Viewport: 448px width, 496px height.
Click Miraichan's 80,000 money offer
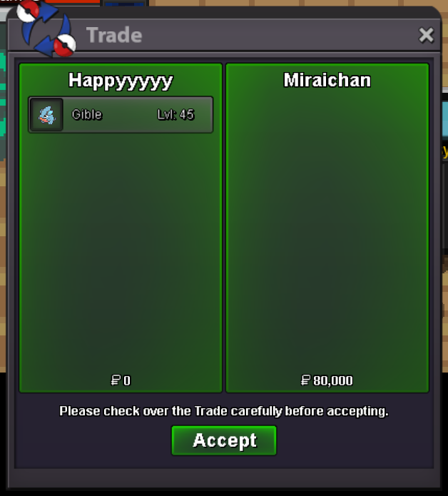332,380
